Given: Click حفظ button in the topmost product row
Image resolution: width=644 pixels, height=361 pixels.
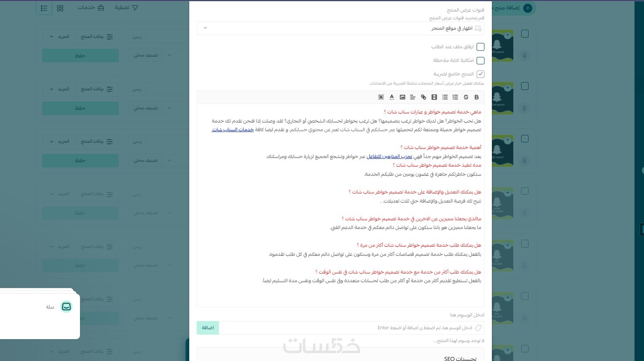Looking at the screenshot, I should 80,56.
